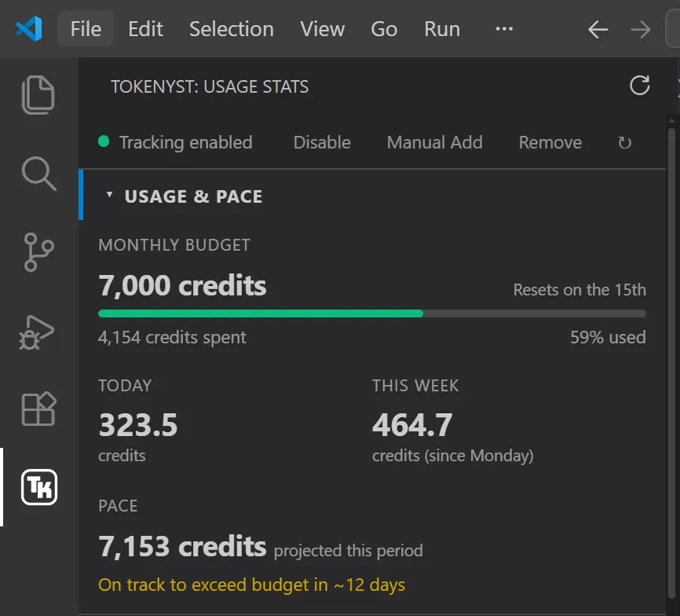The image size is (680, 616).
Task: Click the 59% used text
Action: point(608,337)
